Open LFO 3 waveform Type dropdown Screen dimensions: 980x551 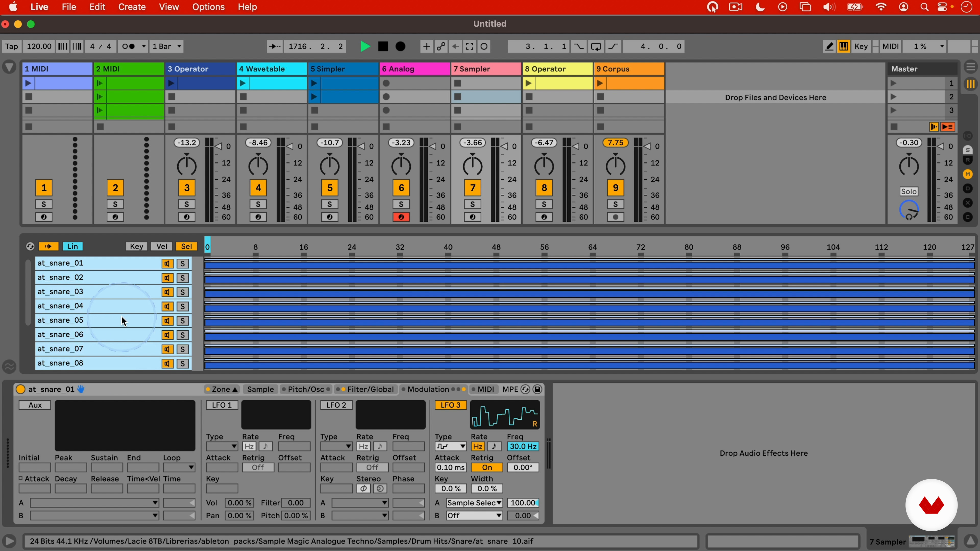pos(450,446)
